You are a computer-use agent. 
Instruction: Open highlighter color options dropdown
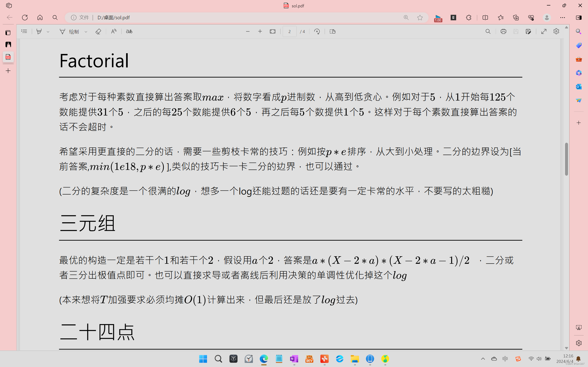[x=48, y=32]
